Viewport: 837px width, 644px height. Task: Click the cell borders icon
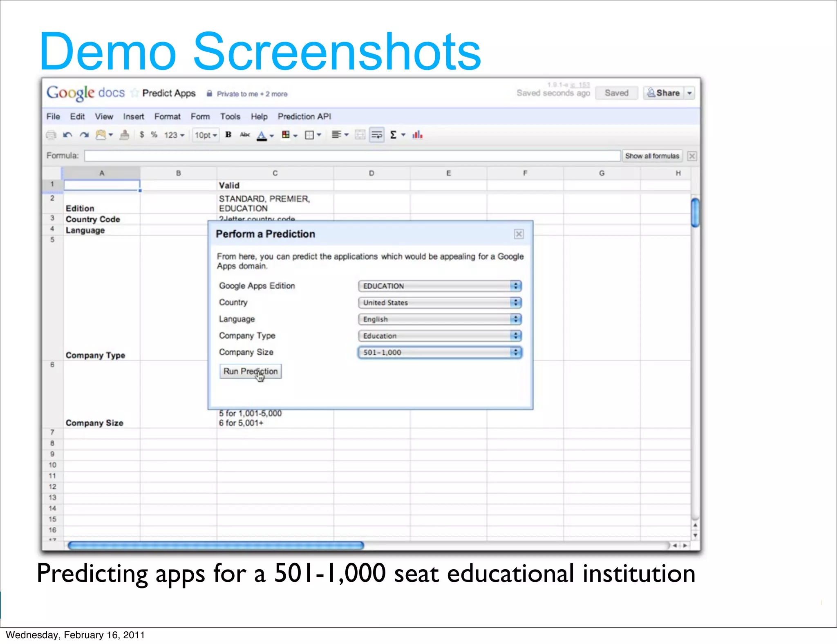[309, 135]
